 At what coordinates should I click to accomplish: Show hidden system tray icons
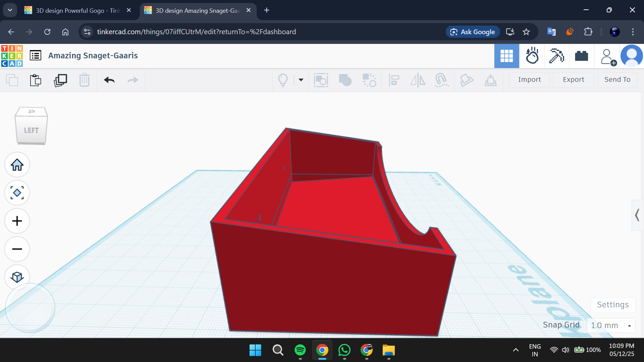pos(516,350)
